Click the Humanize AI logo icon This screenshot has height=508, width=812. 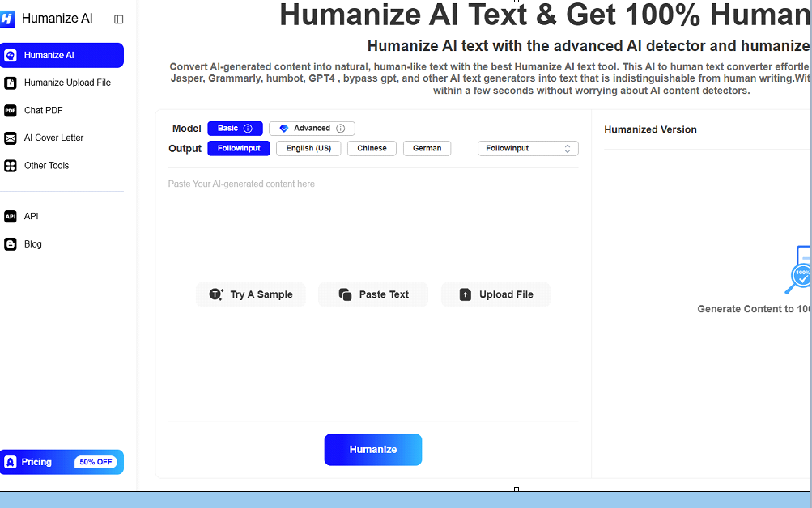pos(8,19)
